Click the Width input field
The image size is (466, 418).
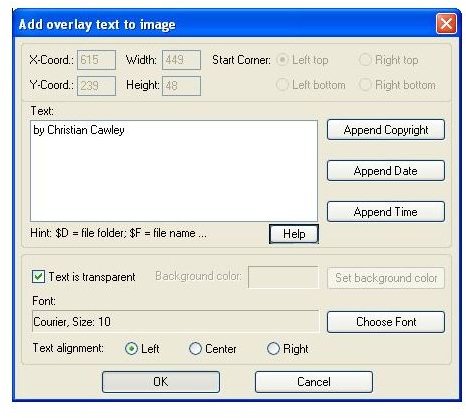pos(181,60)
